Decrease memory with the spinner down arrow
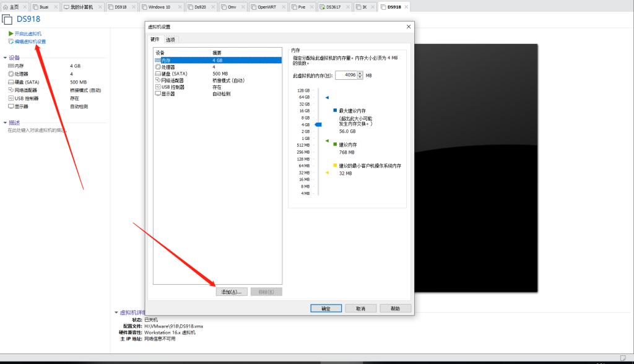The height and width of the screenshot is (364, 634). coord(360,77)
